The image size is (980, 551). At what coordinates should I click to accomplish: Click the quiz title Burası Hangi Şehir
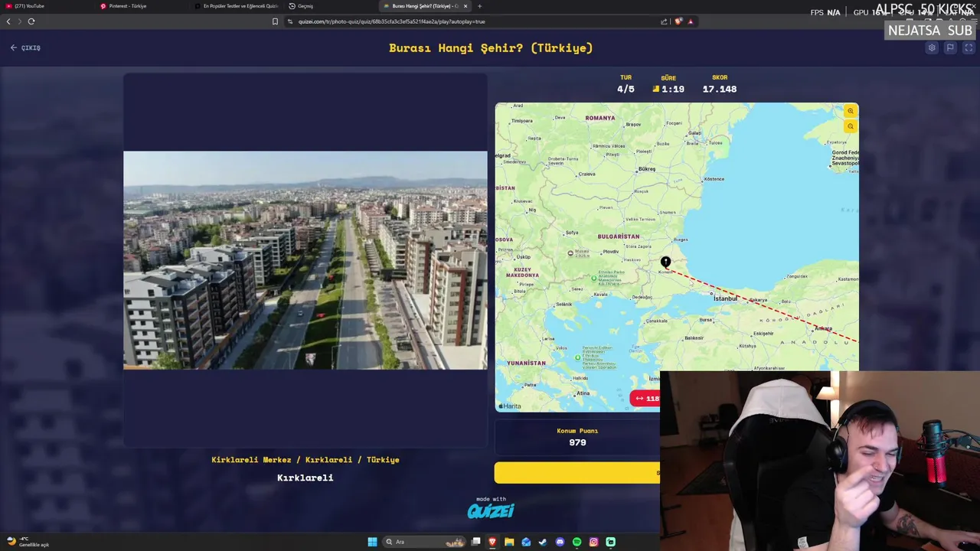(491, 47)
